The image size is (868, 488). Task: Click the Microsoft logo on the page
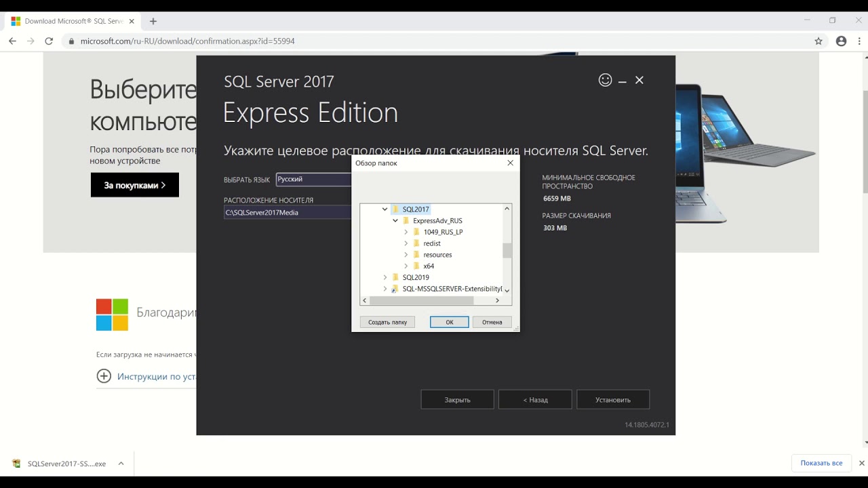point(112,314)
